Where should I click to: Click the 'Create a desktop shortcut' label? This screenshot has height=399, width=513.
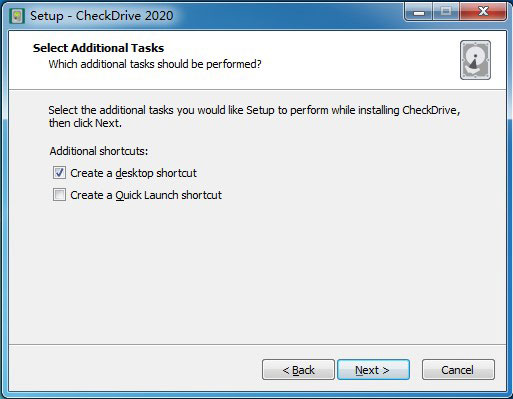[133, 173]
